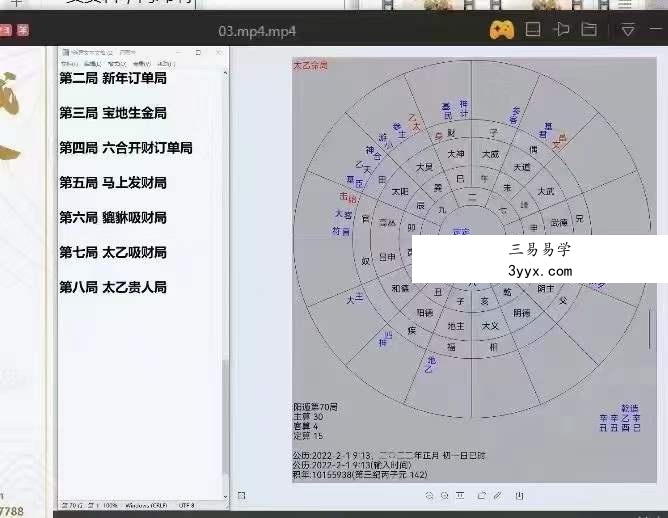Click the '定算 15' text under chart
This screenshot has height=518, width=668.
(x=308, y=436)
